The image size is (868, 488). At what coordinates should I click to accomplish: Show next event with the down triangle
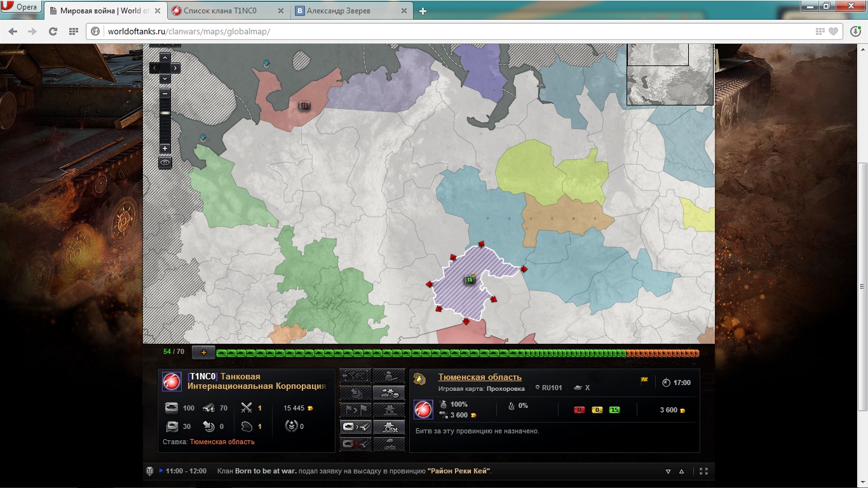click(x=668, y=471)
